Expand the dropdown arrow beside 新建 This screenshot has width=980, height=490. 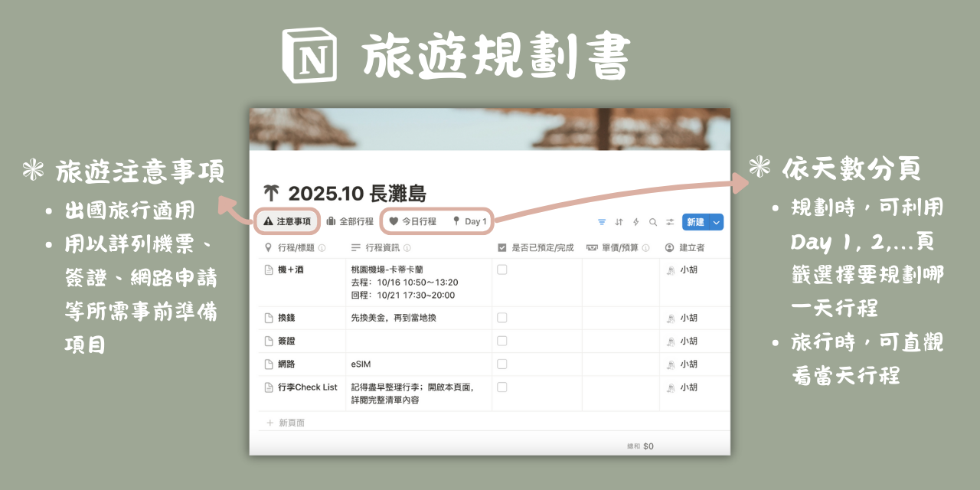point(717,222)
